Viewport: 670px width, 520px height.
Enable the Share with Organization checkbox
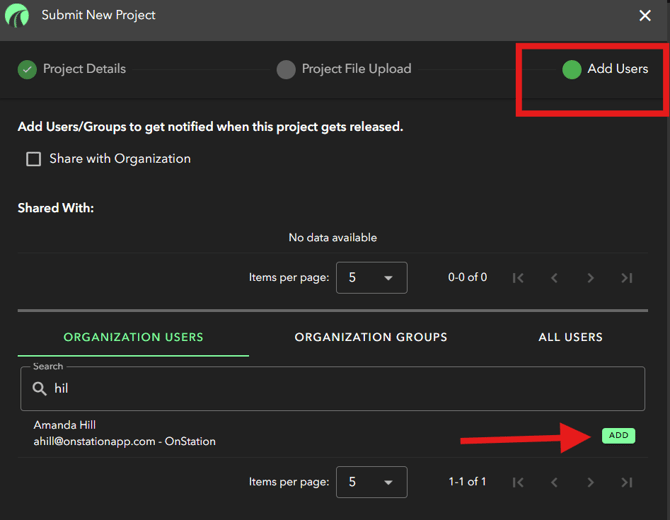[x=34, y=159]
